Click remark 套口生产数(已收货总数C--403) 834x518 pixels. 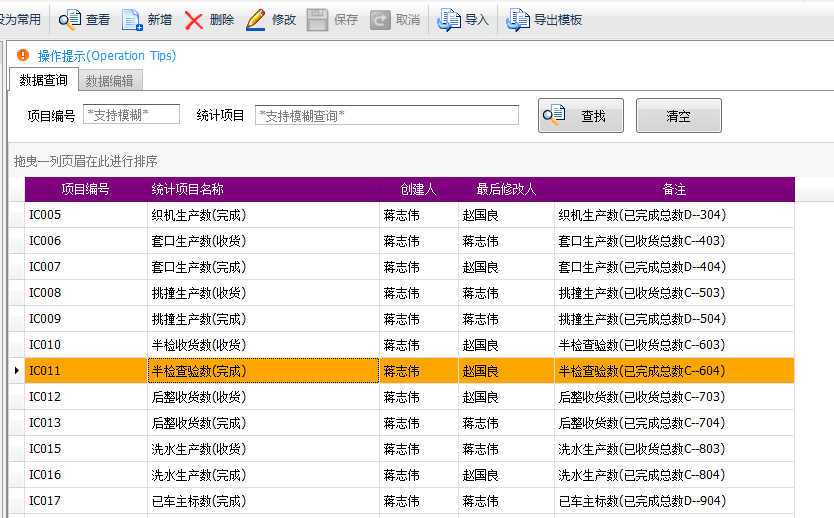pyautogui.click(x=674, y=241)
